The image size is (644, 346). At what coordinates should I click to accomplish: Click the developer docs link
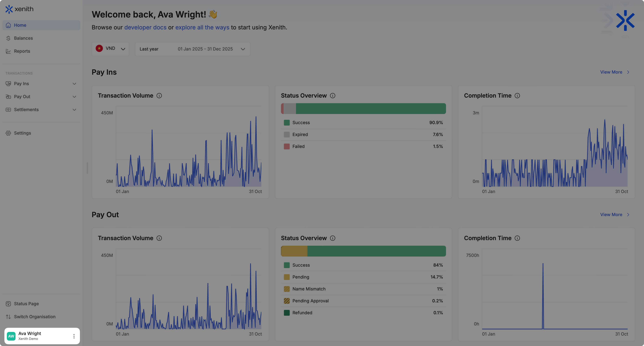145,27
